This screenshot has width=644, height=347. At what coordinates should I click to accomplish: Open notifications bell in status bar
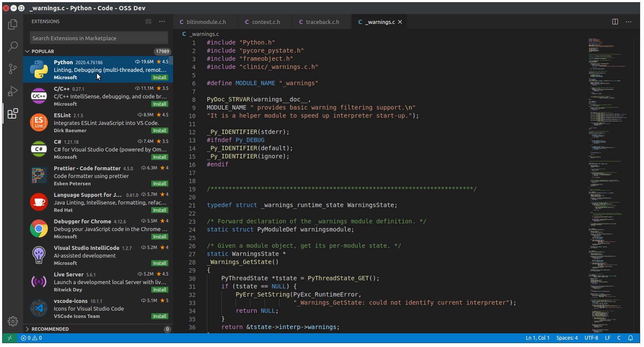tap(630, 338)
